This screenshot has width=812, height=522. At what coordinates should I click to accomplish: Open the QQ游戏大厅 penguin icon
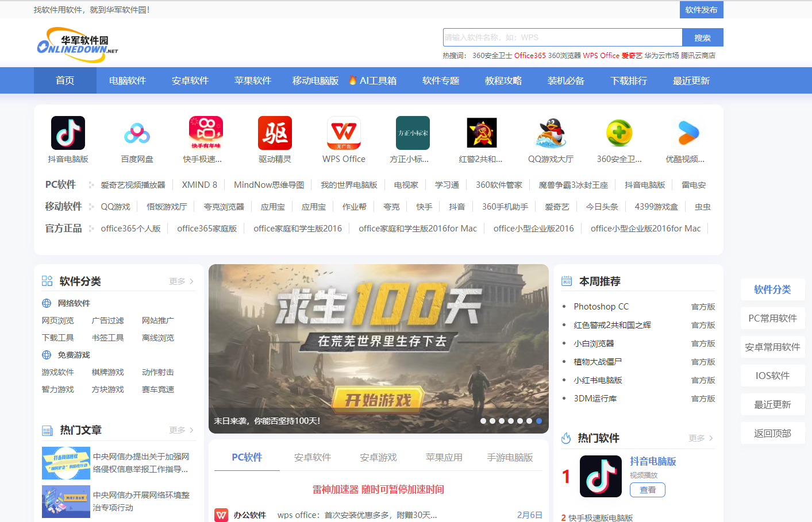point(551,133)
